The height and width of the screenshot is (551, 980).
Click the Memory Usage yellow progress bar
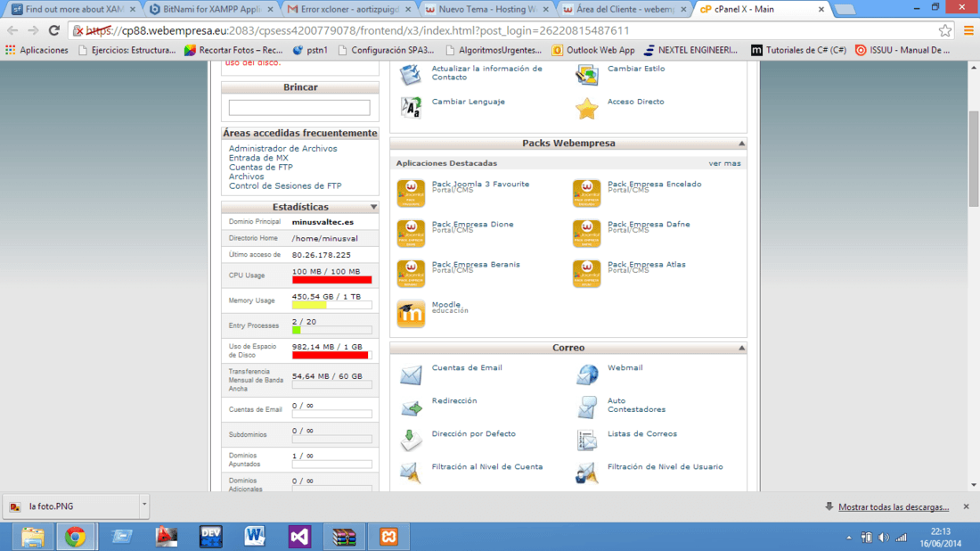332,305
